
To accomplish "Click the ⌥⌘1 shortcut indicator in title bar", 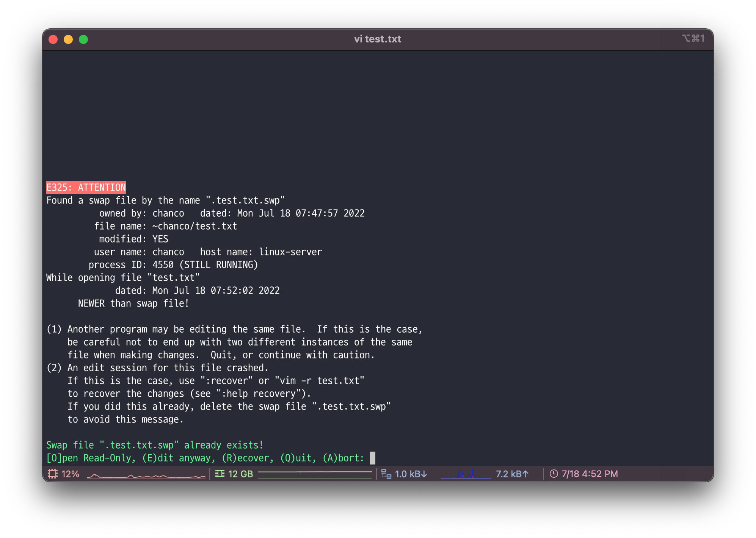I will click(x=693, y=38).
